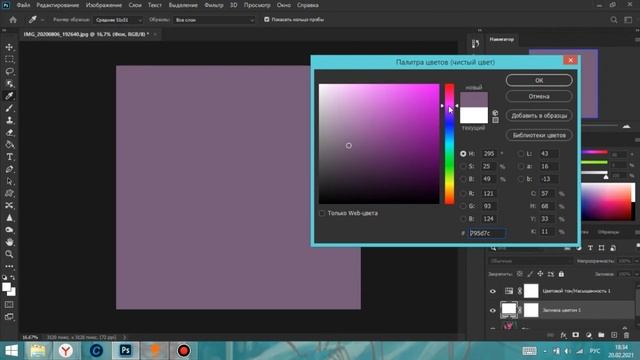Image resolution: width=640 pixels, height=360 pixels.
Task: Click the type layer filter T icon
Action: (x=590, y=248)
